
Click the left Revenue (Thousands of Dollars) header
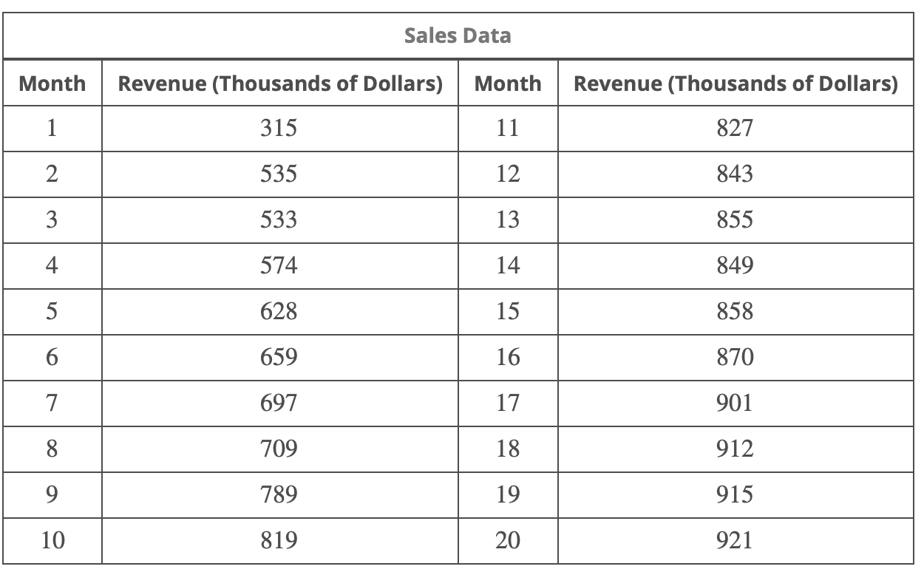tap(279, 84)
